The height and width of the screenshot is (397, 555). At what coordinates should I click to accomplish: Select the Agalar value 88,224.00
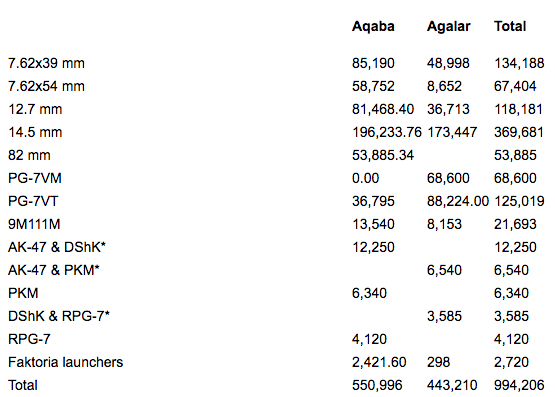pos(458,201)
